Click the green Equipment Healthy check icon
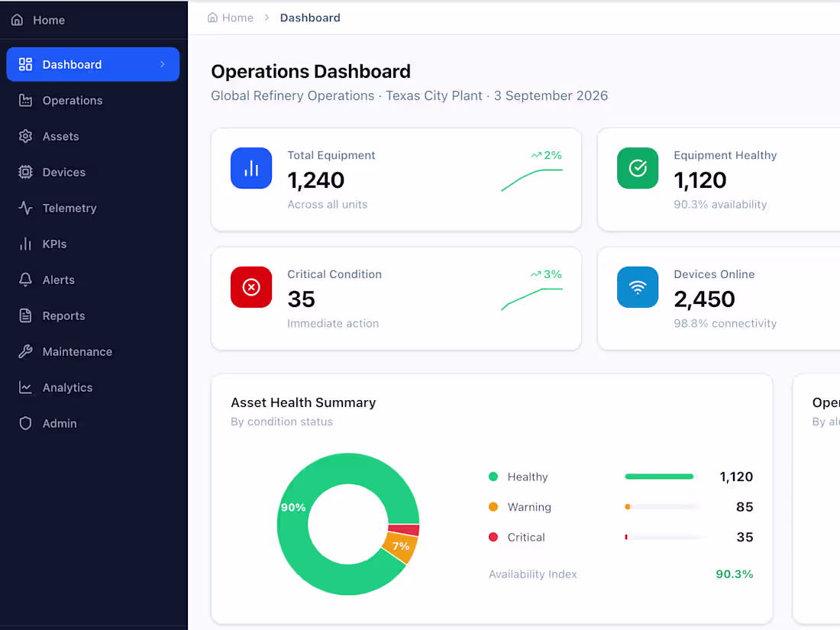This screenshot has height=630, width=840. click(638, 168)
